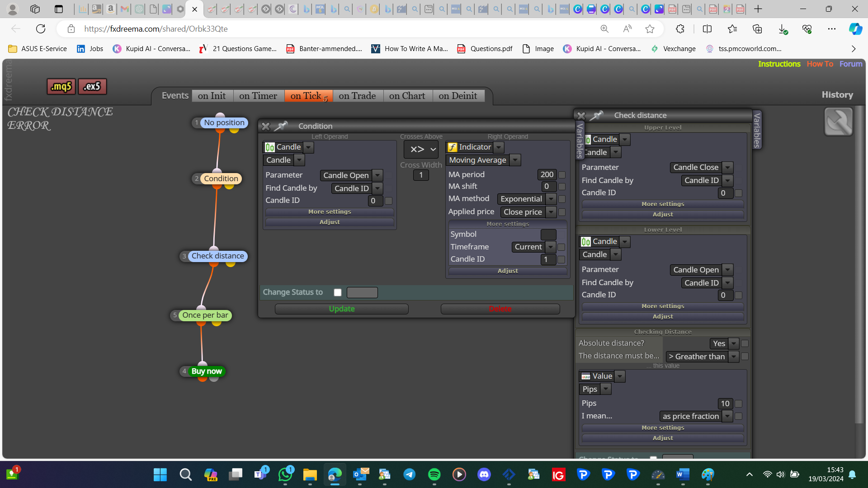Close the Check distance panel with its X
868x488 pixels.
click(581, 116)
